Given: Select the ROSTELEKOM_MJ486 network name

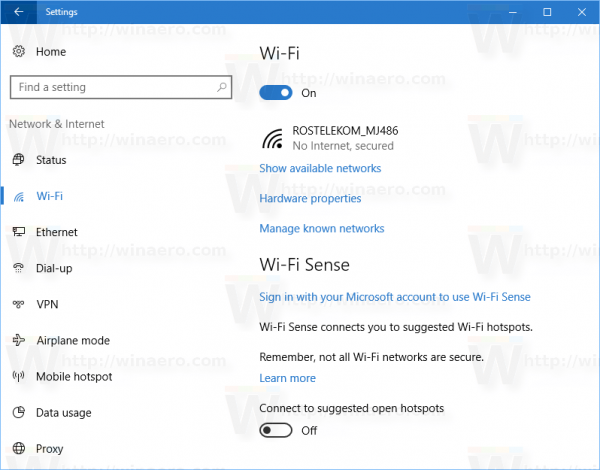Looking at the screenshot, I should point(345,131).
